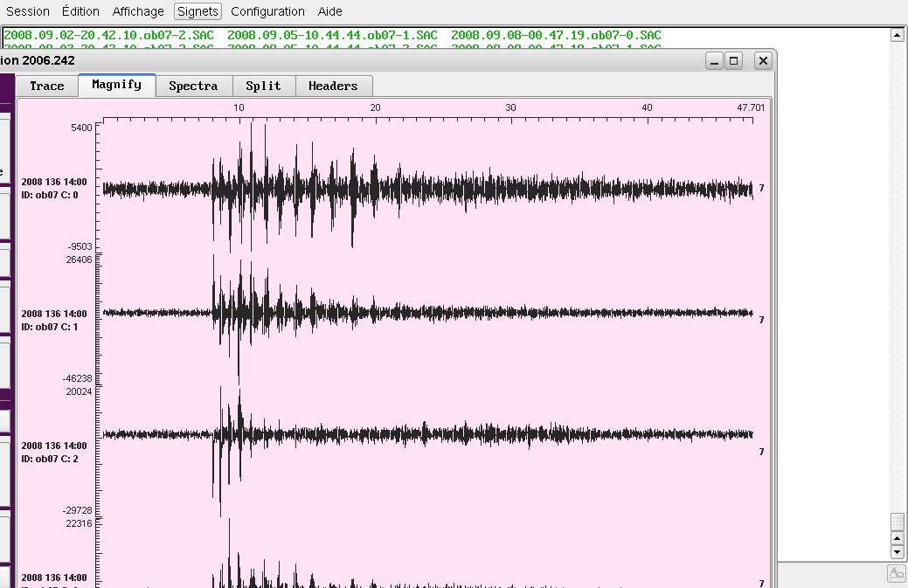The height and width of the screenshot is (588, 908).
Task: Open the Signets menu
Action: 198,11
